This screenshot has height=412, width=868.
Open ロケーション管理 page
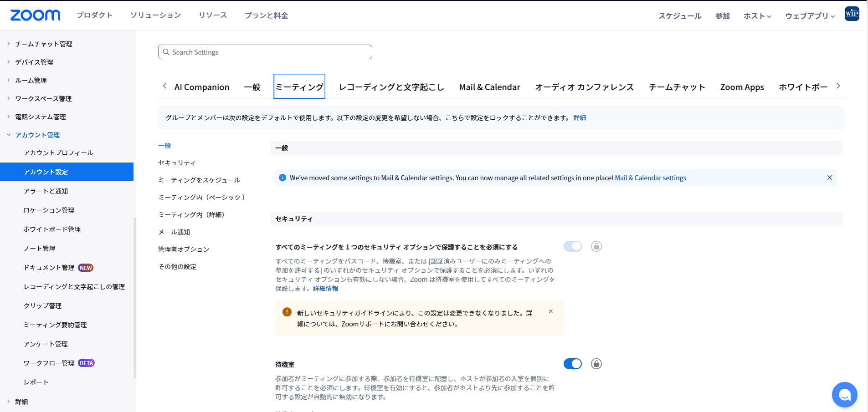(x=49, y=210)
